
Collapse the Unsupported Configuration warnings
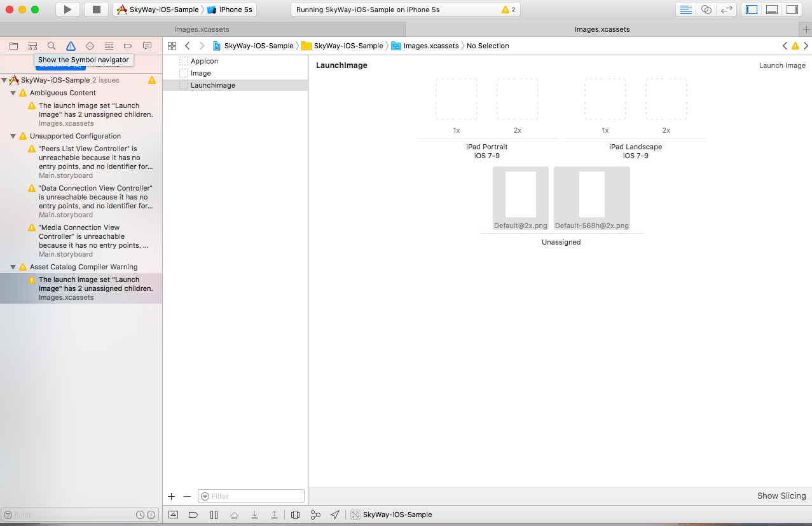click(13, 136)
